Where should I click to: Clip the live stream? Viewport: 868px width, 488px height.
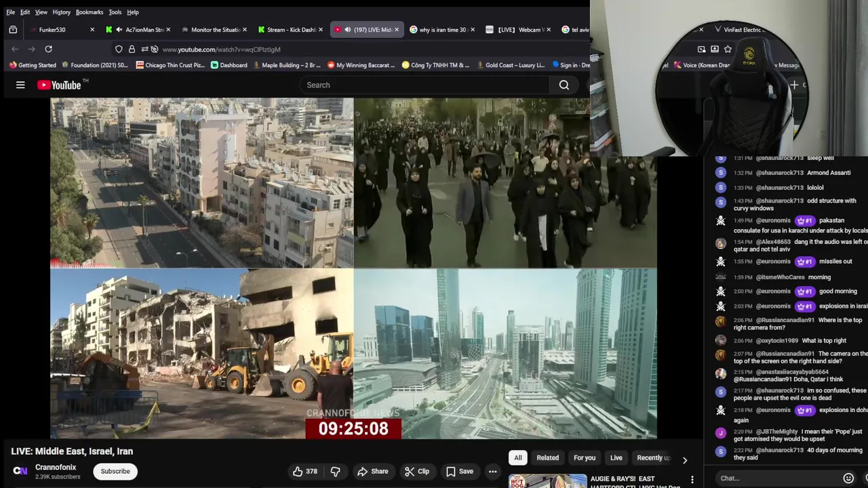click(x=417, y=471)
